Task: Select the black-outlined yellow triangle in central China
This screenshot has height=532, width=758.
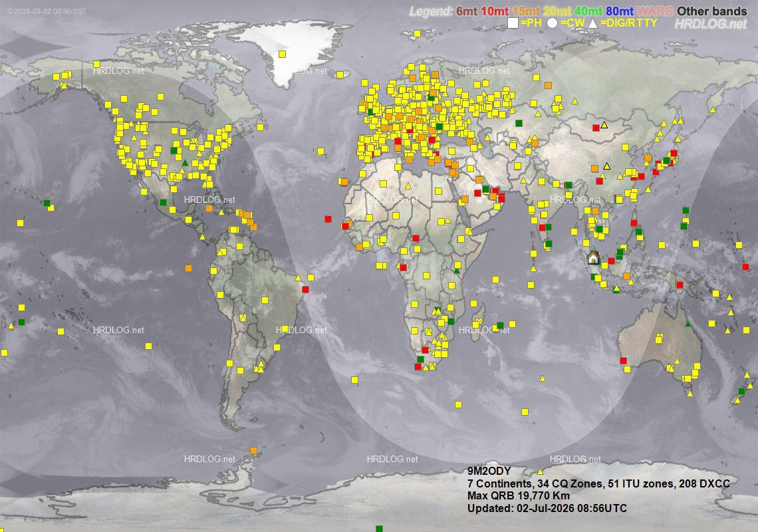Action: pos(606,166)
